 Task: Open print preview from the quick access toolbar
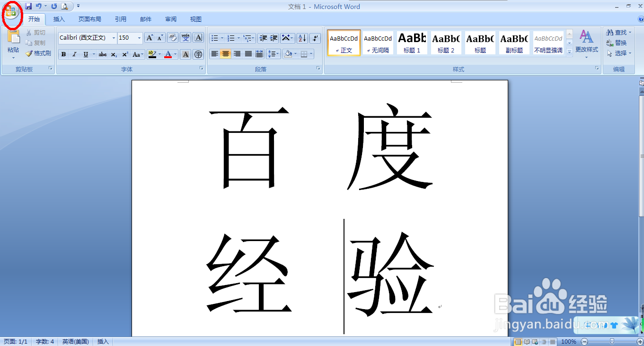[64, 6]
